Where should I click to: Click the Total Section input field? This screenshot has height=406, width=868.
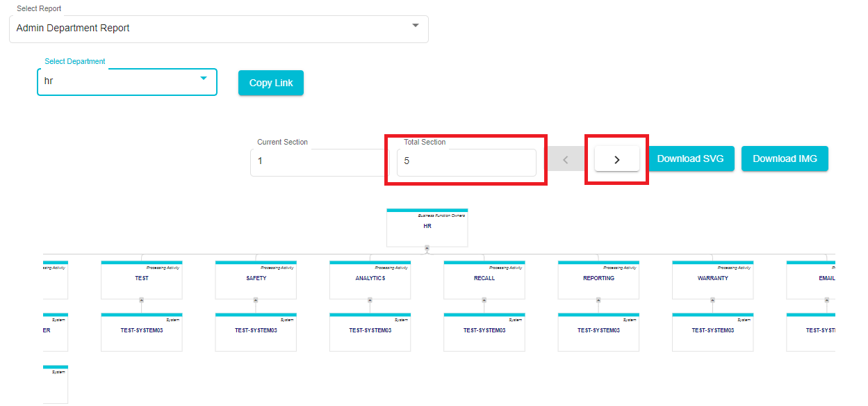[466, 163]
